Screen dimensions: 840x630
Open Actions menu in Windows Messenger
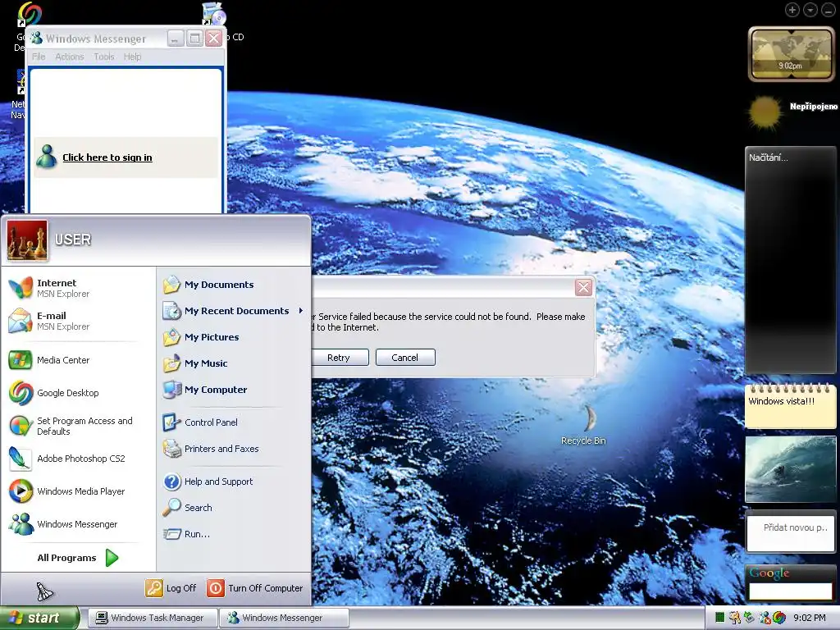(x=70, y=57)
